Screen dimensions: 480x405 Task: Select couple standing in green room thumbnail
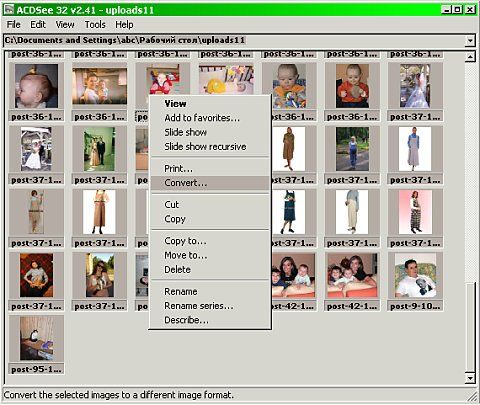(99, 149)
